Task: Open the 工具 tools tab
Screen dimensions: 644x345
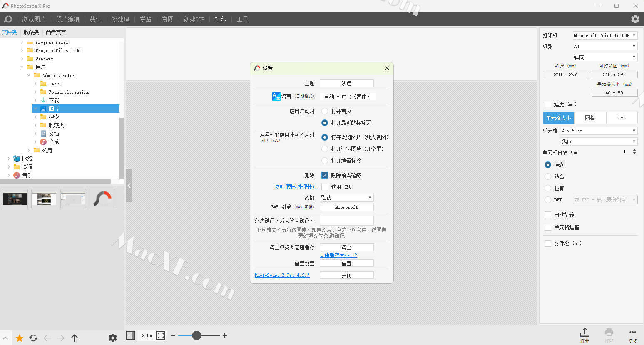Action: pyautogui.click(x=242, y=19)
